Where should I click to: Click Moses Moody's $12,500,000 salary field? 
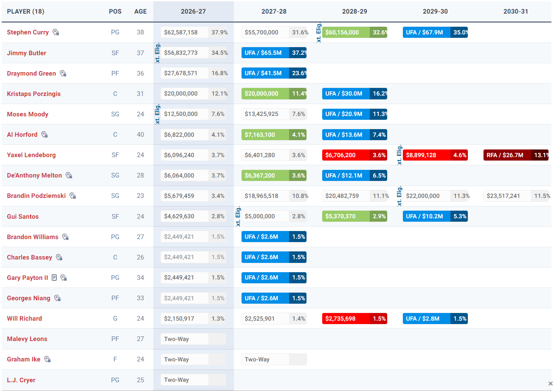pyautogui.click(x=184, y=114)
